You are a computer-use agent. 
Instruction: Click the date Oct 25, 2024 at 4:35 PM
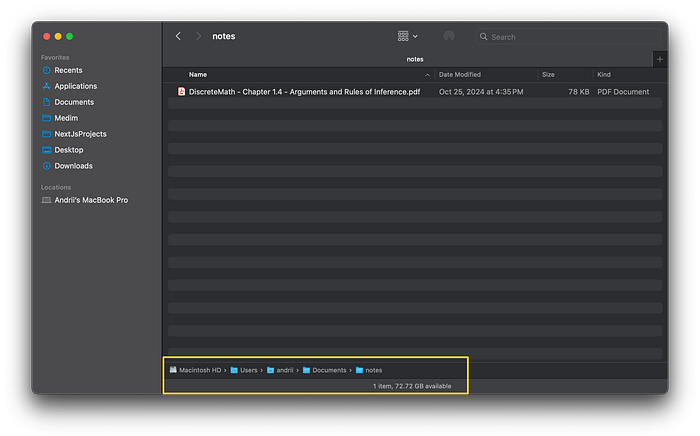click(481, 92)
